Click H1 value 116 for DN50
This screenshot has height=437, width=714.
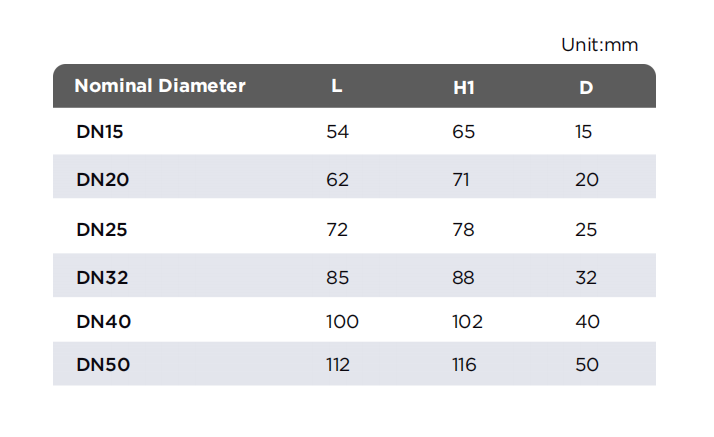(x=464, y=364)
